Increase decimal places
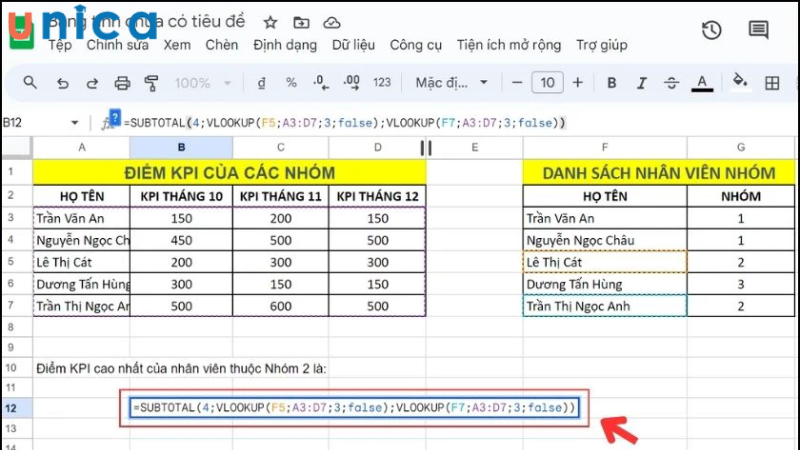Image resolution: width=800 pixels, height=450 pixels. 352,83
